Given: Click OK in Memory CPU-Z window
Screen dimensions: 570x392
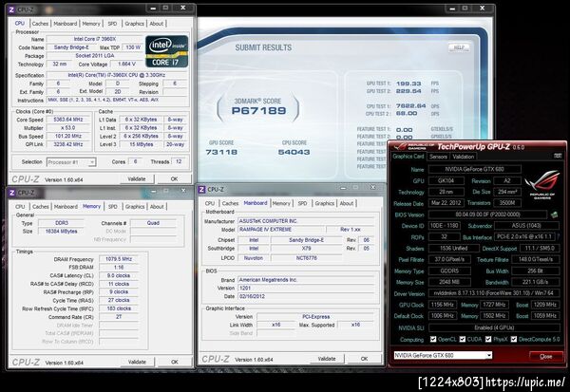Looking at the screenshot, I should coord(175,362).
